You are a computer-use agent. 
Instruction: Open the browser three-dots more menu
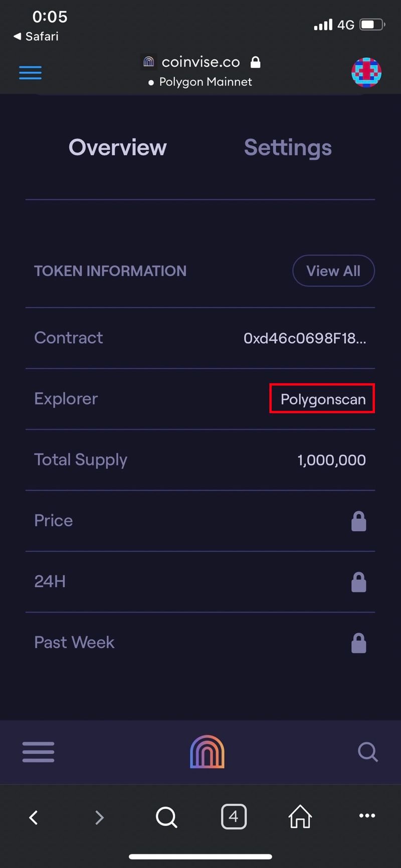coord(367,816)
